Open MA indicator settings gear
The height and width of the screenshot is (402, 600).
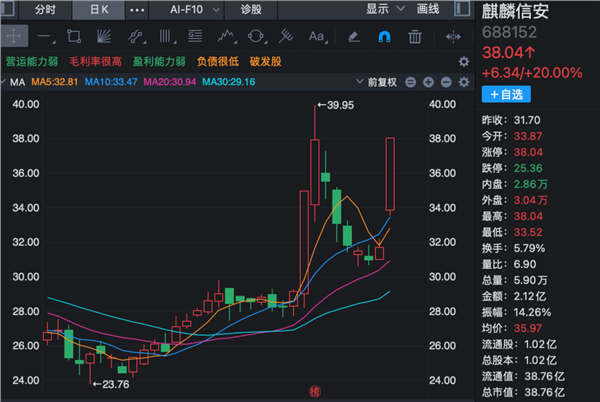[x=464, y=82]
